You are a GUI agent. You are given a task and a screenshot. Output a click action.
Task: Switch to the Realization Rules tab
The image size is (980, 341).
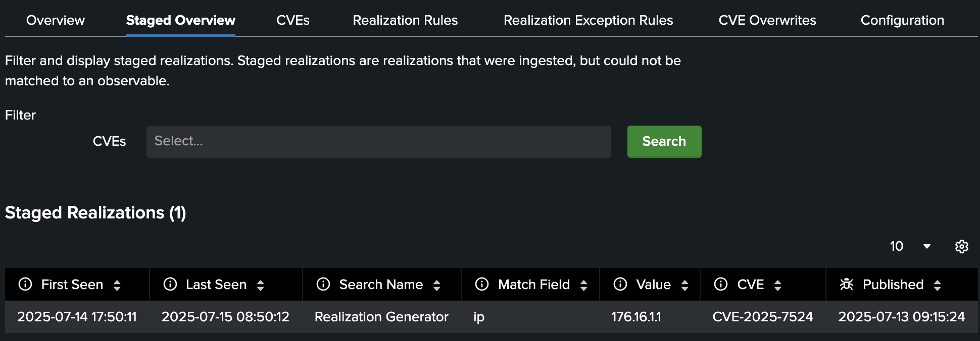405,20
